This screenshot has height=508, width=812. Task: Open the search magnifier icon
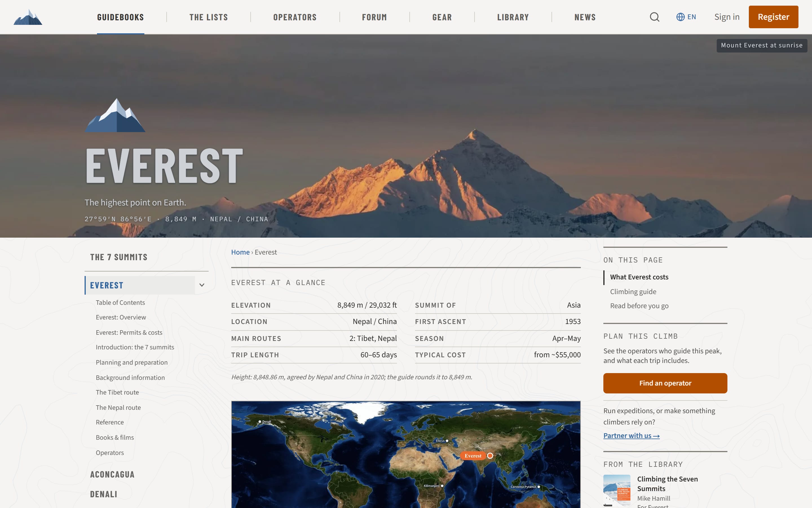(654, 17)
